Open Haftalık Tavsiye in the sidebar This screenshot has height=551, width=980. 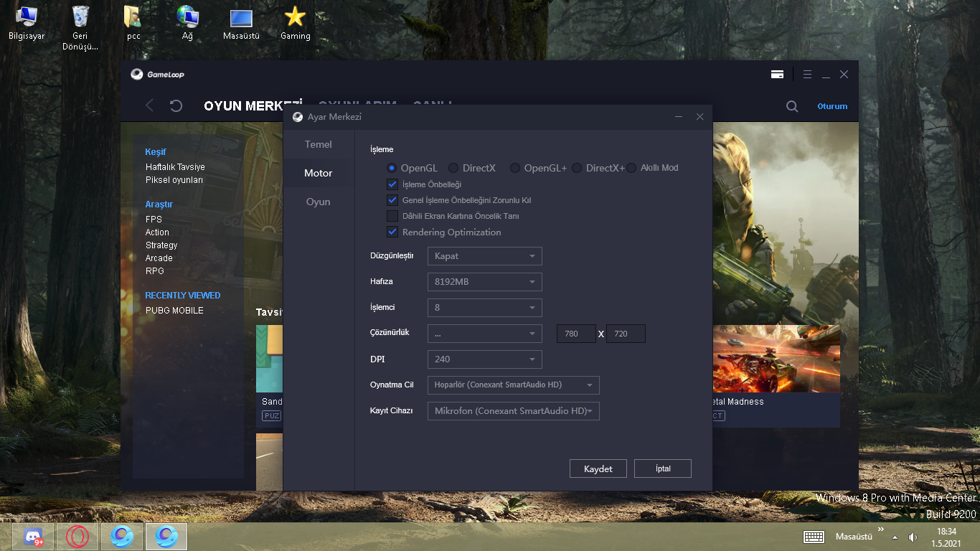[175, 167]
